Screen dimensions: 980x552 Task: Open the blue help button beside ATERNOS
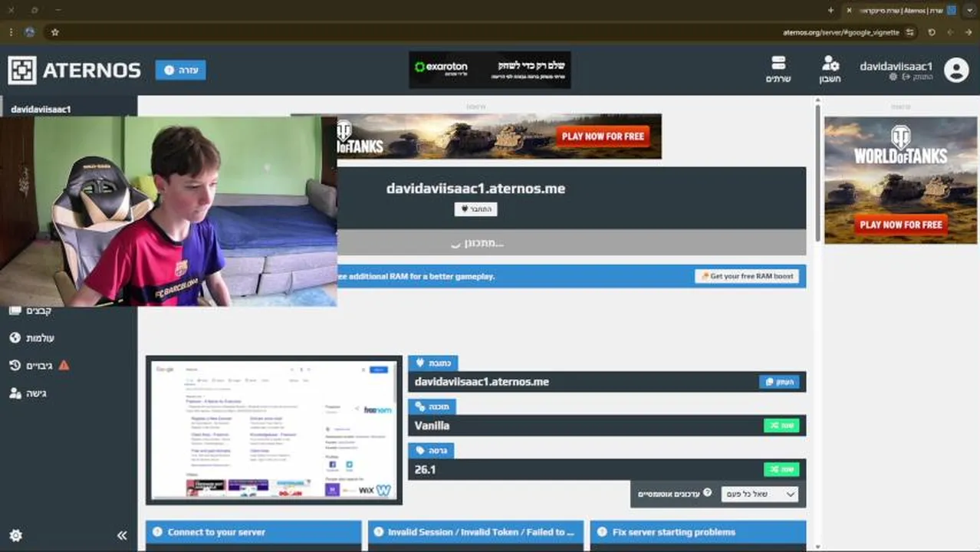180,70
